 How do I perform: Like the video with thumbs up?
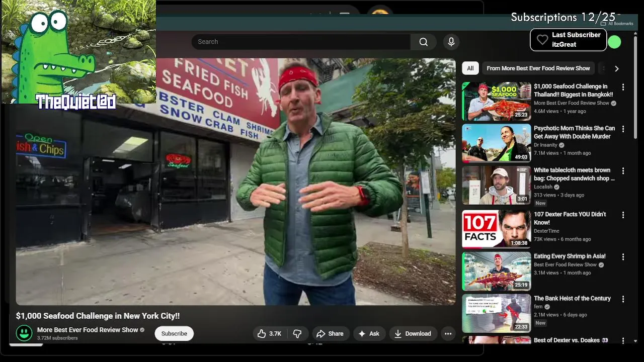(x=269, y=333)
